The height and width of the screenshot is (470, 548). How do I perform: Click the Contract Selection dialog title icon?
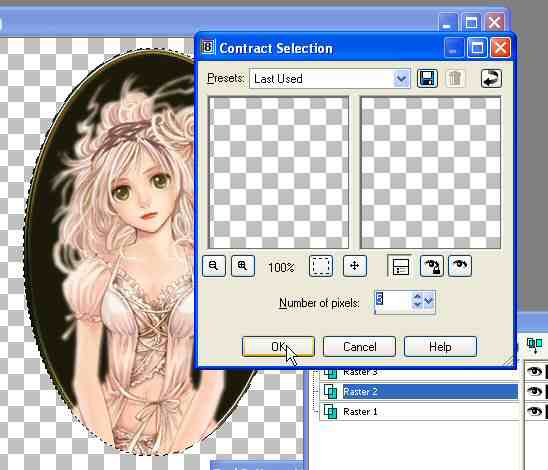coord(208,47)
